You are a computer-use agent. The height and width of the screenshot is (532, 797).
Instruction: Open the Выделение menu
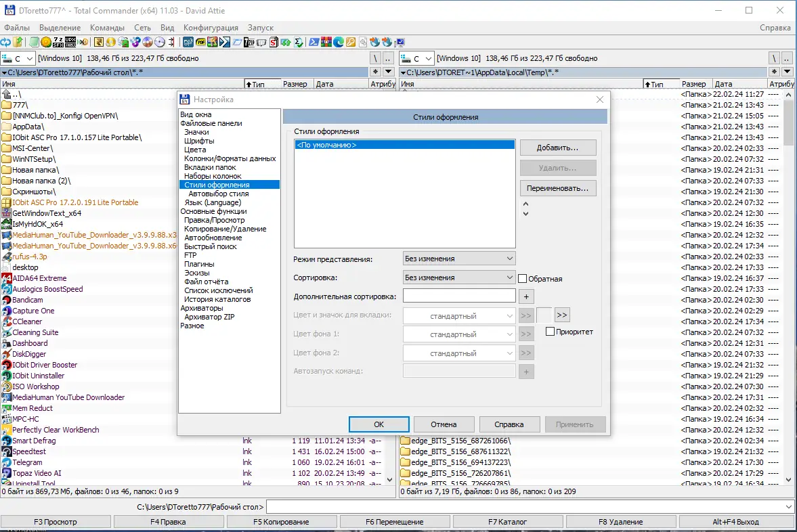pos(60,28)
